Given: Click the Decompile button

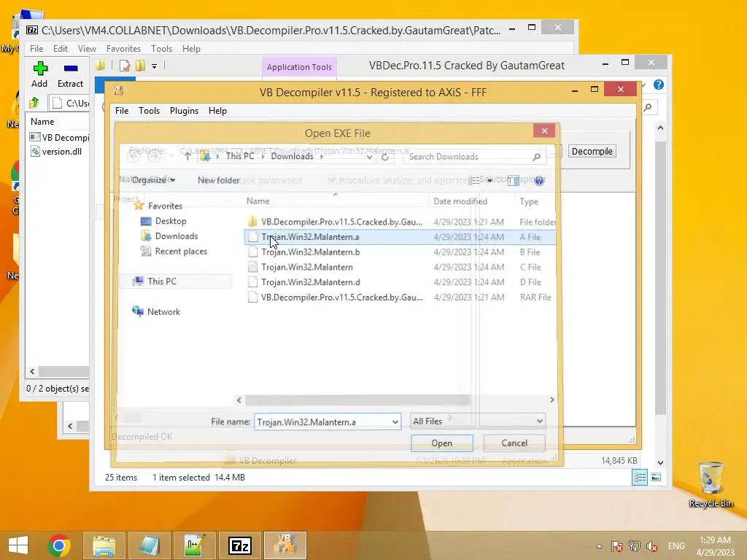Looking at the screenshot, I should coord(592,152).
